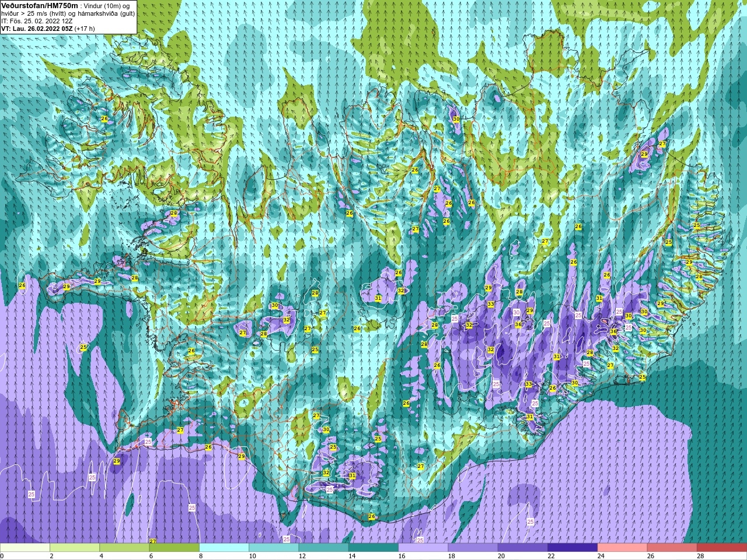Click the legend tick label "10"
Image resolution: width=747 pixels, height=560 pixels.
click(x=252, y=556)
